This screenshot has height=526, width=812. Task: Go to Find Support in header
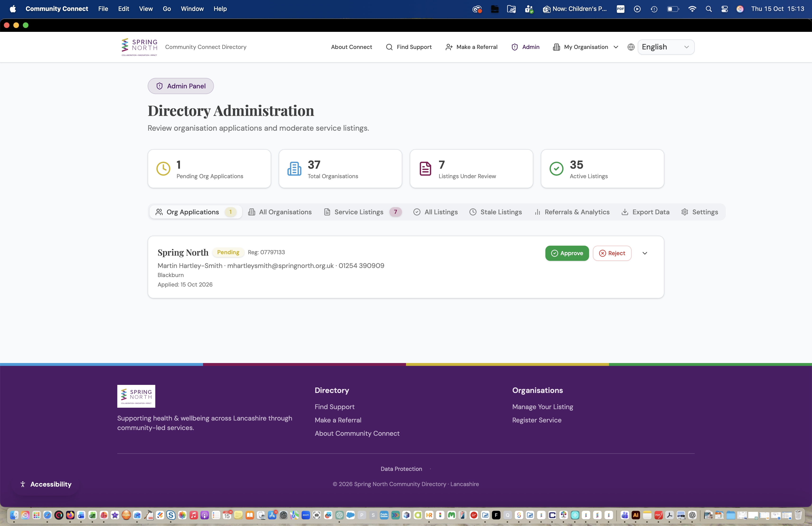(x=408, y=47)
